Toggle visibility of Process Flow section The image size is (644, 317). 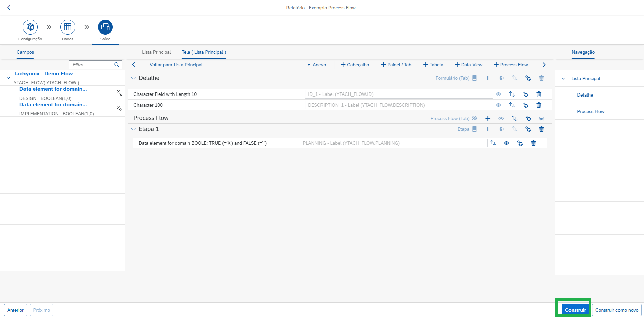click(x=501, y=118)
